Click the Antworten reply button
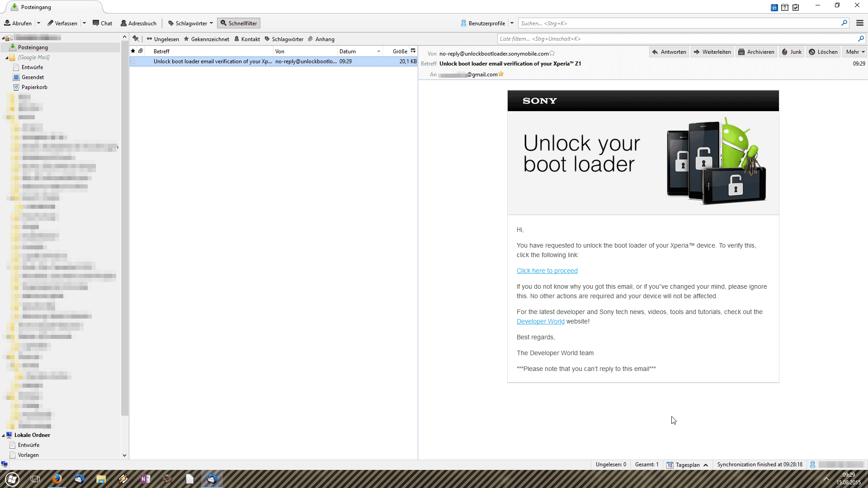The image size is (868, 488). [x=669, y=52]
